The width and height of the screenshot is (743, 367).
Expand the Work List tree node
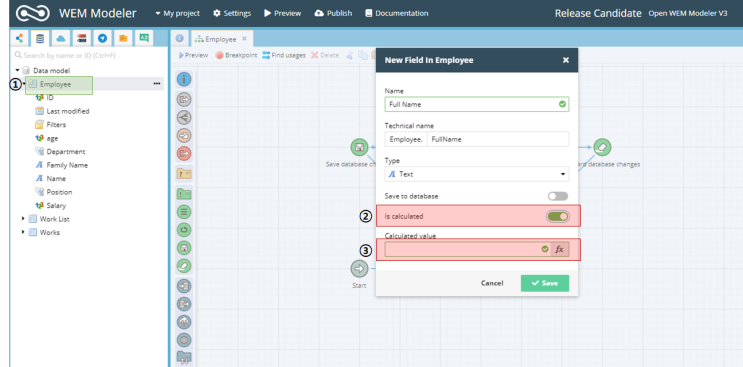coord(23,219)
